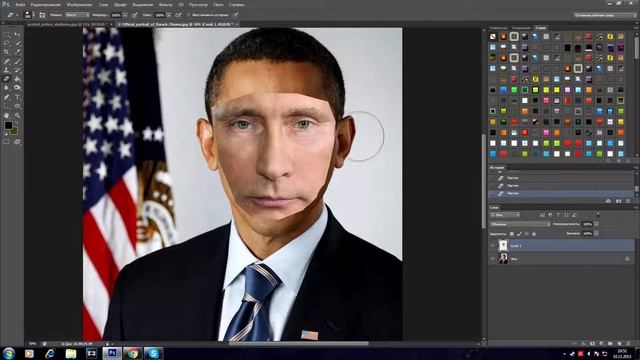This screenshot has height=360, width=640.
Task: Toggle lock transparent pixels in Layers
Action: click(512, 234)
